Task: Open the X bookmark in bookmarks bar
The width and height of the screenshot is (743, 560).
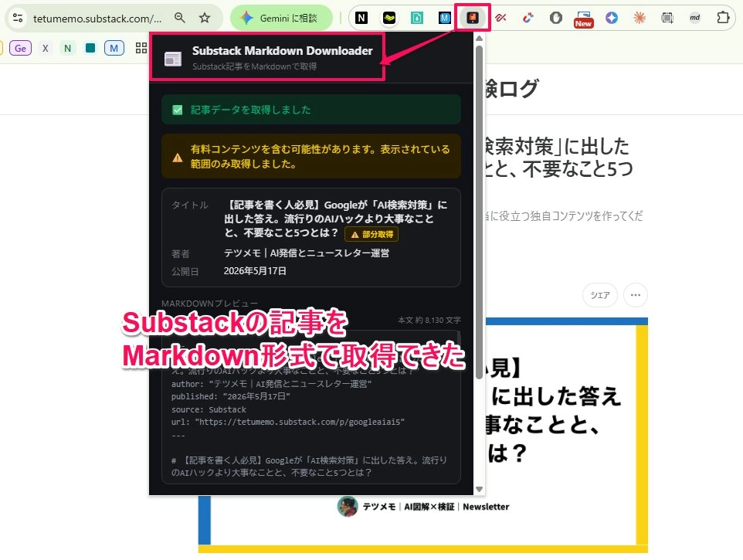Action: (45, 48)
